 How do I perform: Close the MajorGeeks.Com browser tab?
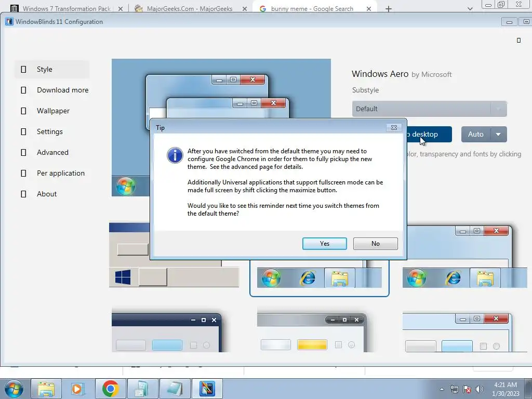(x=244, y=9)
